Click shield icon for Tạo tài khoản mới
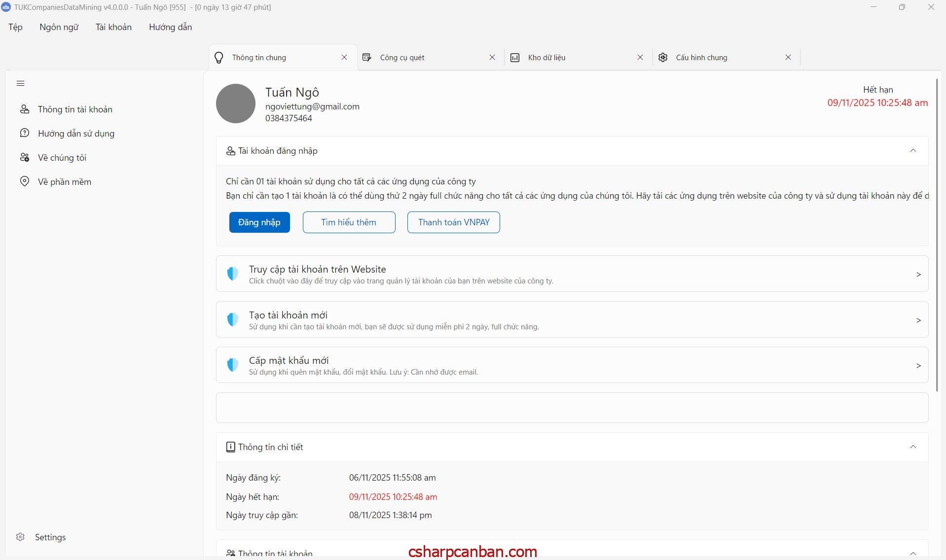Screen dimensions: 946x560 [x=232, y=319]
